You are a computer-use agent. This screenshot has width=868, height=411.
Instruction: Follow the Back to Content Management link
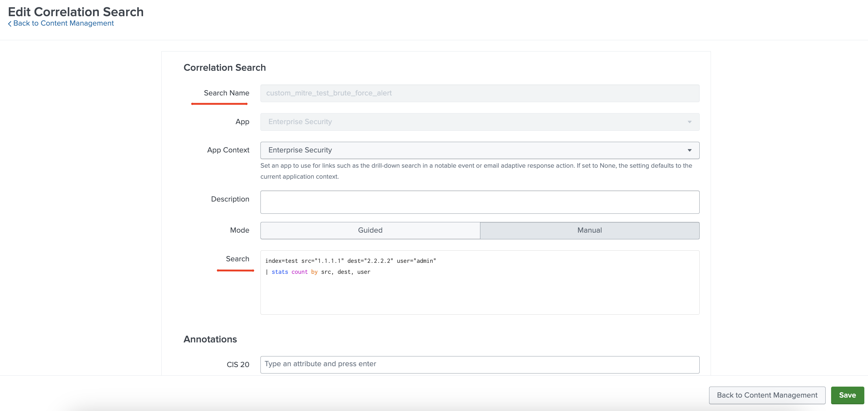coord(63,23)
